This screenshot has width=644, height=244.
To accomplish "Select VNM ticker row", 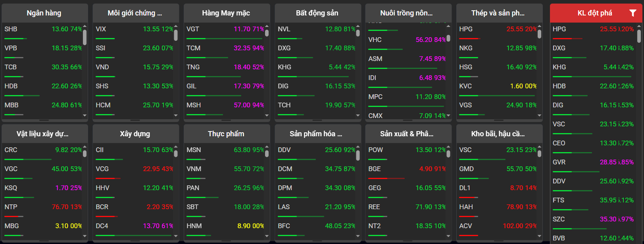I will 225,172.
